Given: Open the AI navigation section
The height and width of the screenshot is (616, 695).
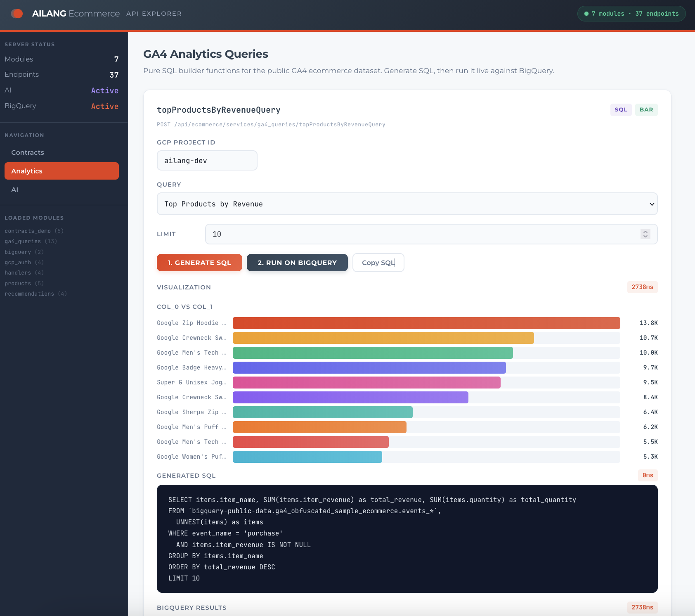Looking at the screenshot, I should (x=15, y=190).
